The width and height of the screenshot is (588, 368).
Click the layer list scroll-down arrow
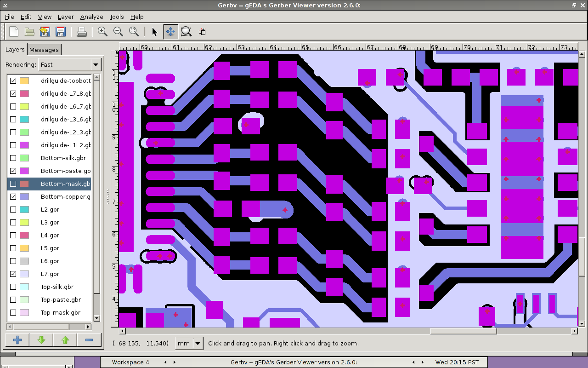pos(96,318)
